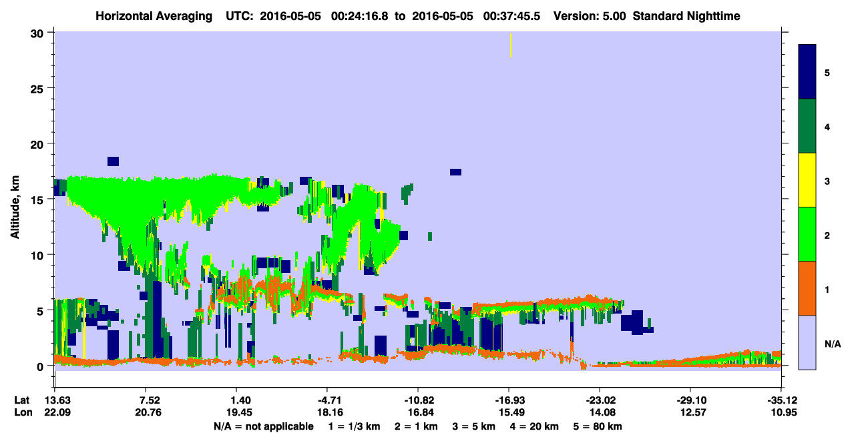Click the '3 = 5 km' legend entry

[474, 426]
